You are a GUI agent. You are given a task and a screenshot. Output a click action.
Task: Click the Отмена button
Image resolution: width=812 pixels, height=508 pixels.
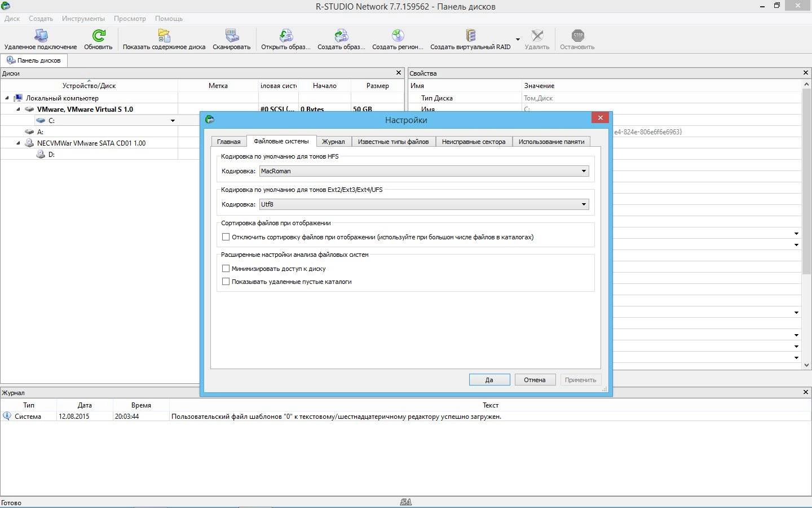[x=535, y=380]
